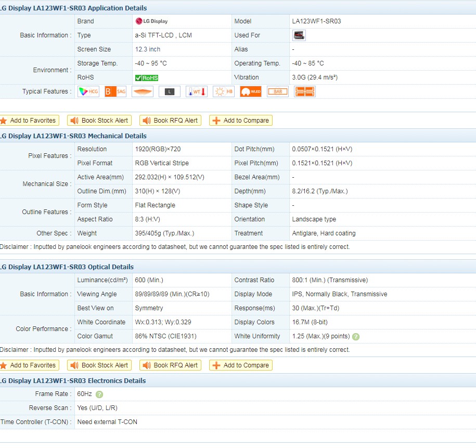This screenshot has height=448, width=476.
Task: Click the WT wide temperature feature icon
Action: pyautogui.click(x=197, y=91)
